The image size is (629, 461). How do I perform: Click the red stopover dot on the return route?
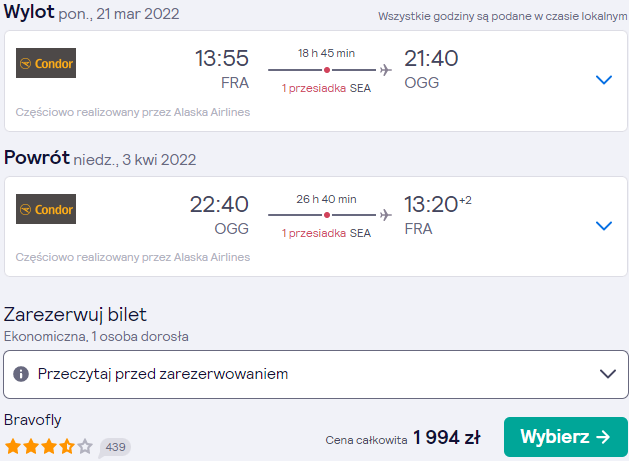(327, 215)
